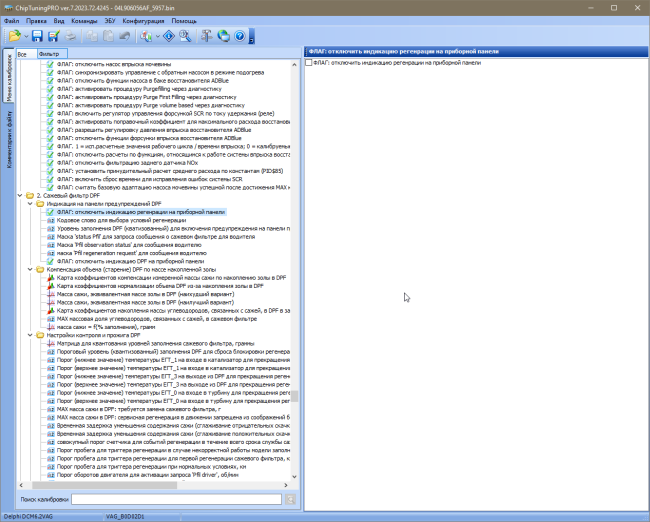
Task: Open the Правка menu
Action: point(36,21)
